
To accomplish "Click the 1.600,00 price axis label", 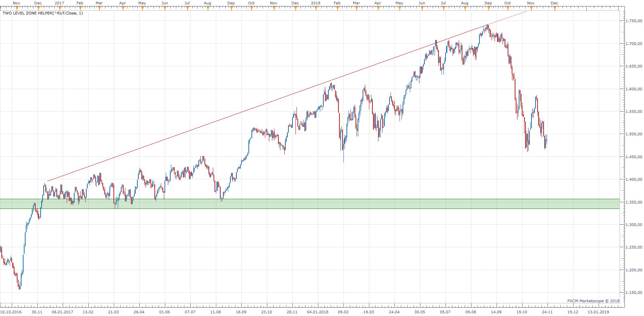I will [x=634, y=89].
